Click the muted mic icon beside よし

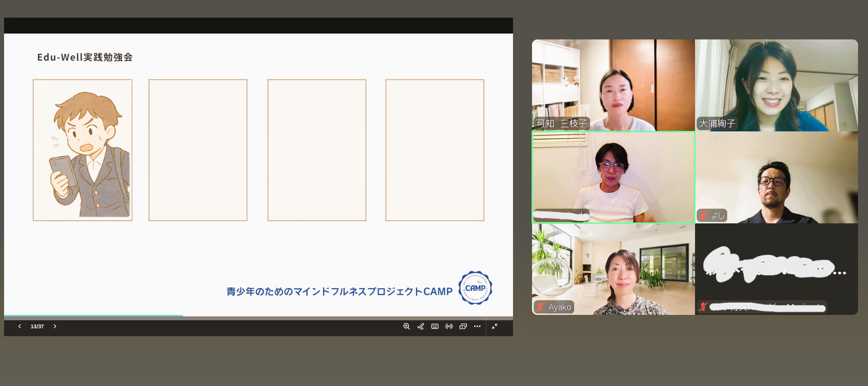pyautogui.click(x=703, y=215)
